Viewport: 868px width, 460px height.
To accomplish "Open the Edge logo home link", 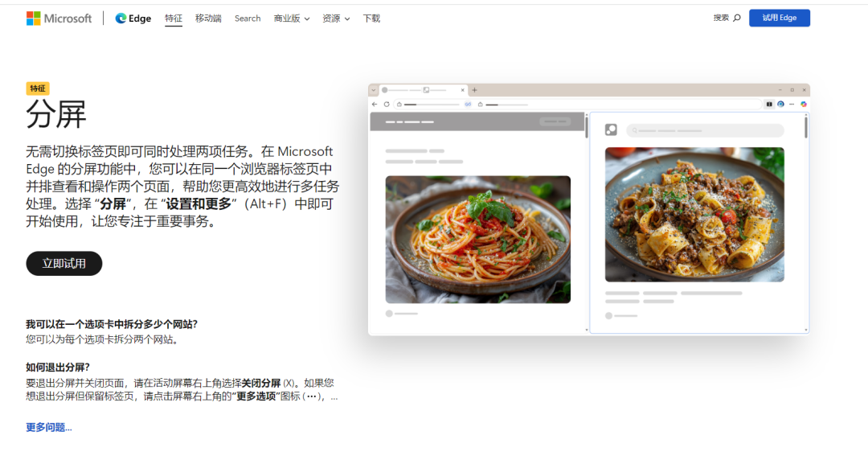I will coord(133,18).
